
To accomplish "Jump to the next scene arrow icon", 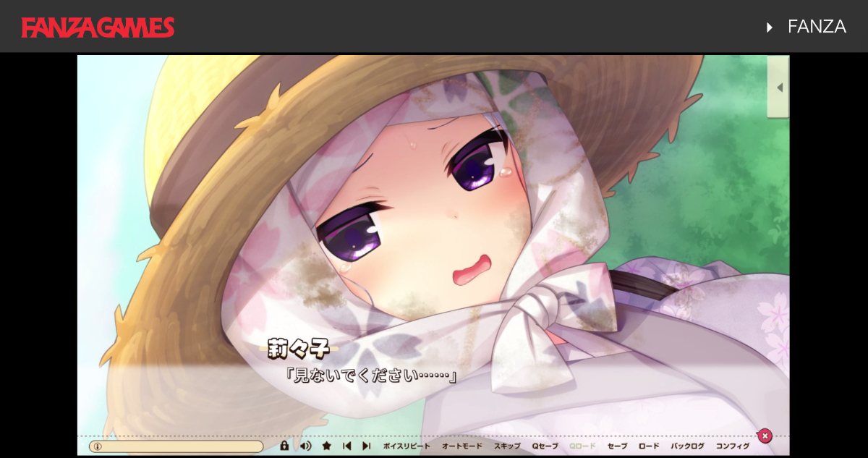I will coord(366,446).
